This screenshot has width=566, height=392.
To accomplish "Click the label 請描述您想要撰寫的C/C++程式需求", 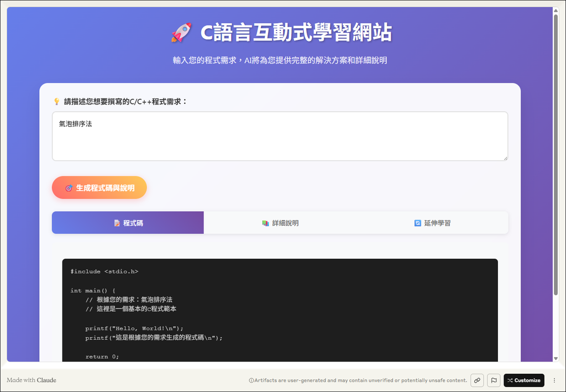I will tap(125, 102).
